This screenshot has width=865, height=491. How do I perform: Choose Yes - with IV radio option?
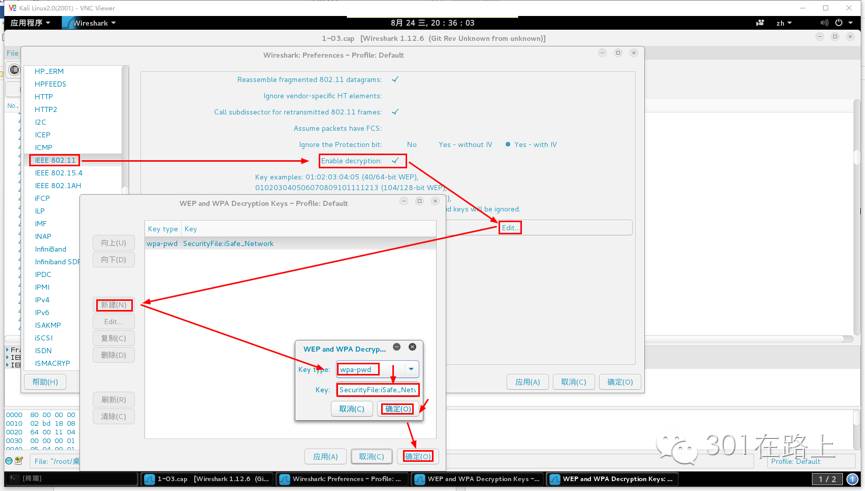tap(531, 145)
